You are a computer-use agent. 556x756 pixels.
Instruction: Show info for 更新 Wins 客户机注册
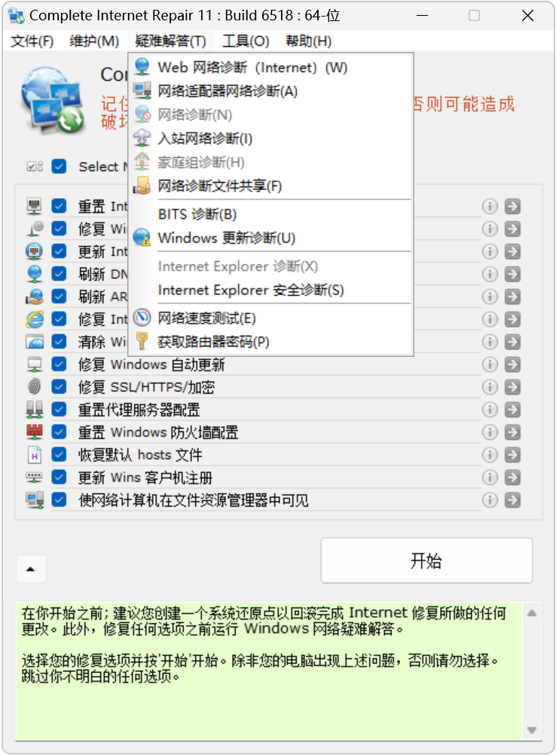pyautogui.click(x=490, y=478)
